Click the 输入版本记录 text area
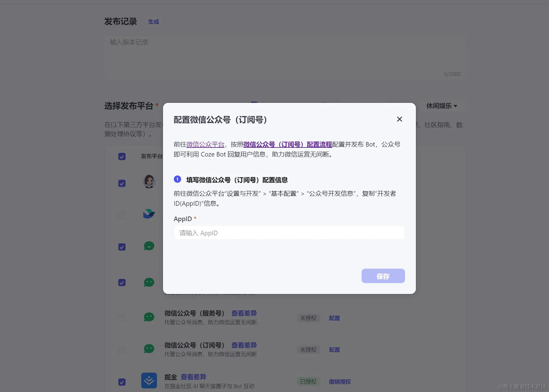 285,57
